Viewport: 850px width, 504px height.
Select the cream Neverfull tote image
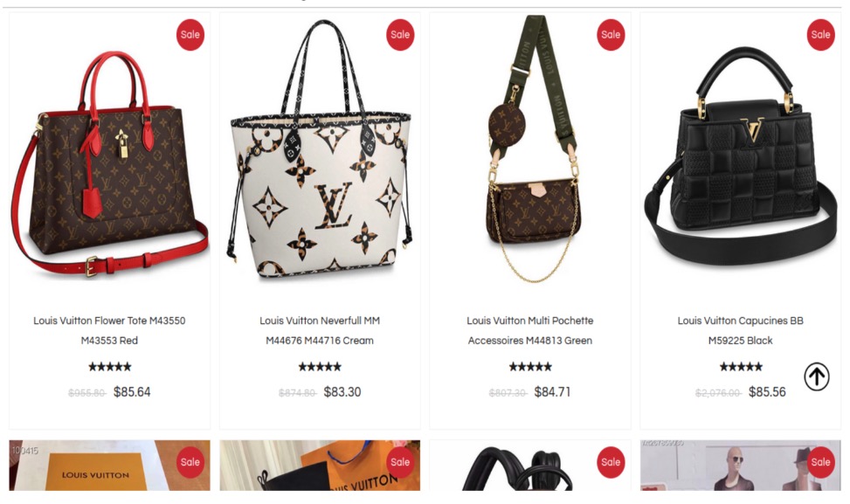coord(320,149)
